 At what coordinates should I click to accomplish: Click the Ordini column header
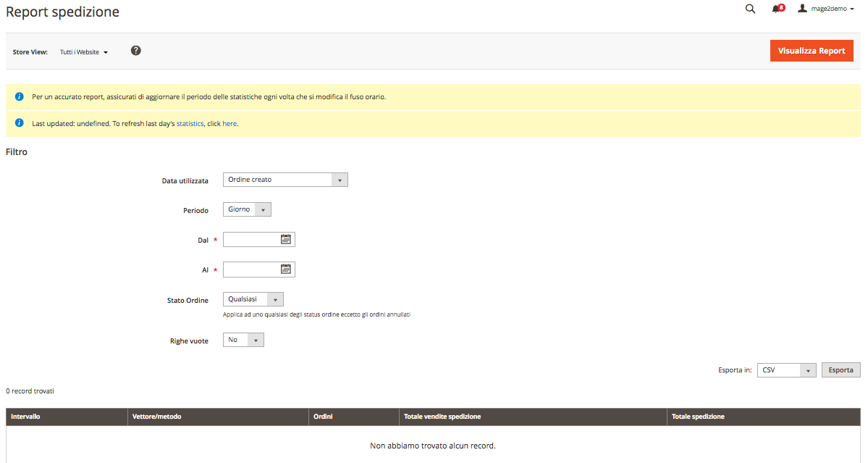pyautogui.click(x=353, y=417)
